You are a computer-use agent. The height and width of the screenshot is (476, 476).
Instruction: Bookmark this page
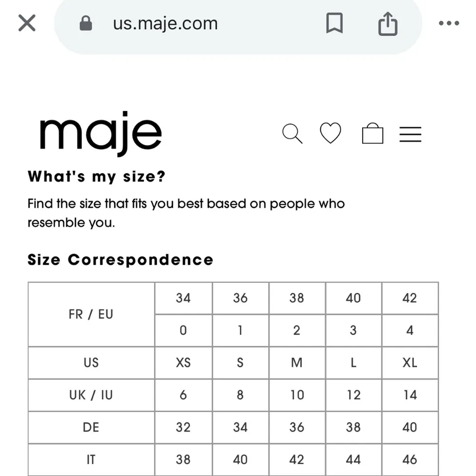334,23
